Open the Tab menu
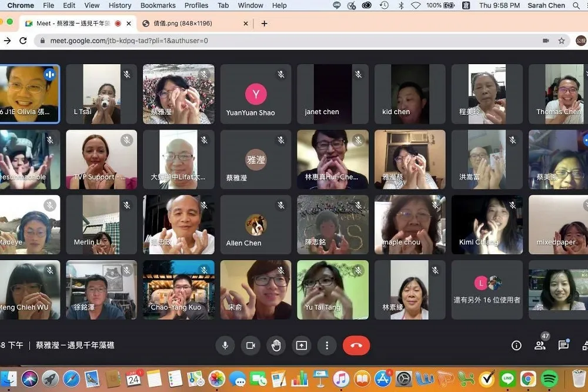Viewport: 588px width, 392px height. pyautogui.click(x=223, y=5)
